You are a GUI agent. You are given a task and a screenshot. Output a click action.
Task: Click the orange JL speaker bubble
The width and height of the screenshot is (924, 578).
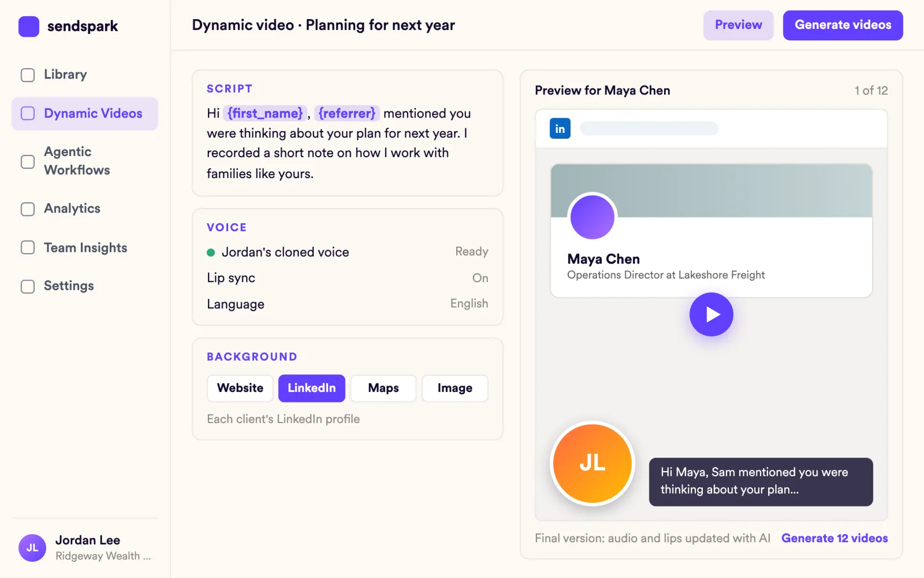pos(593,463)
